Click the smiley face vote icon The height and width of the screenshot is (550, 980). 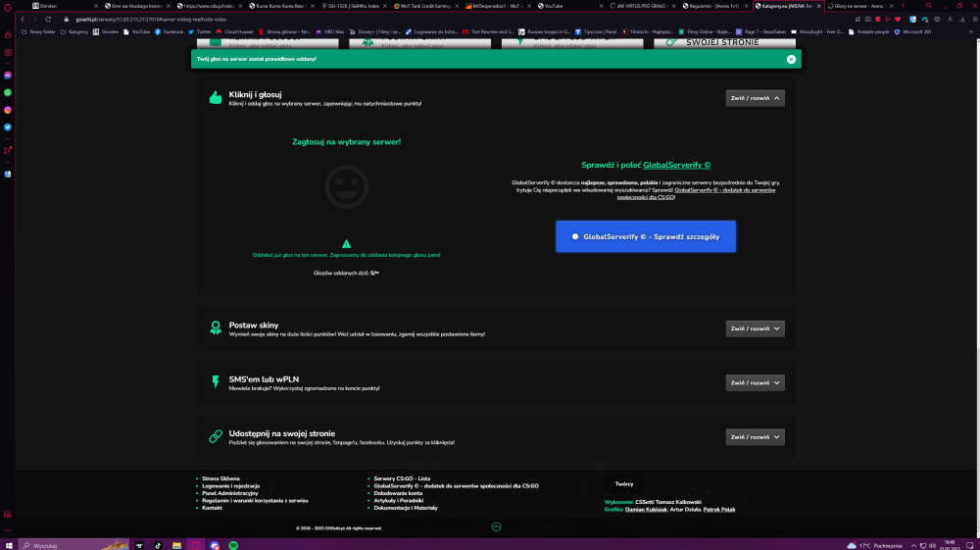tap(346, 187)
